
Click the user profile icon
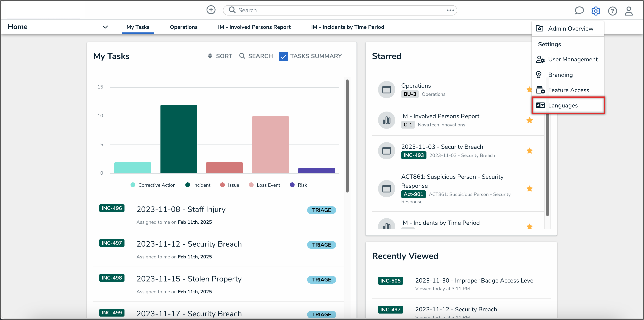628,11
